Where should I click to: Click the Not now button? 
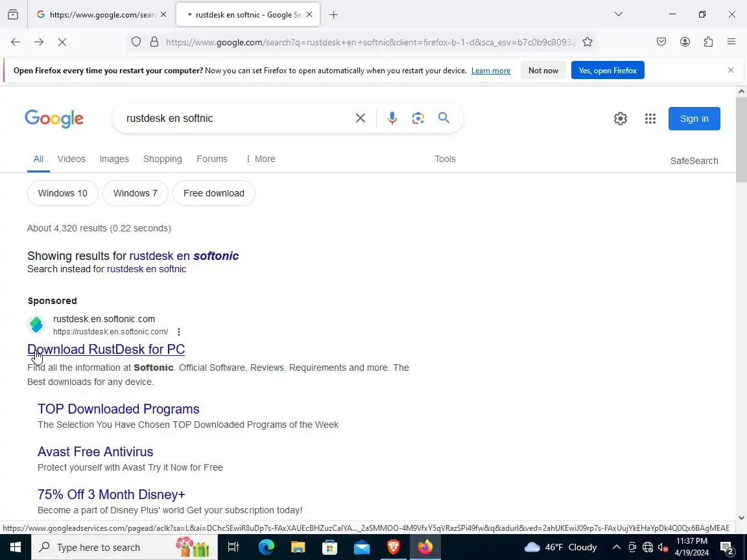543,71
